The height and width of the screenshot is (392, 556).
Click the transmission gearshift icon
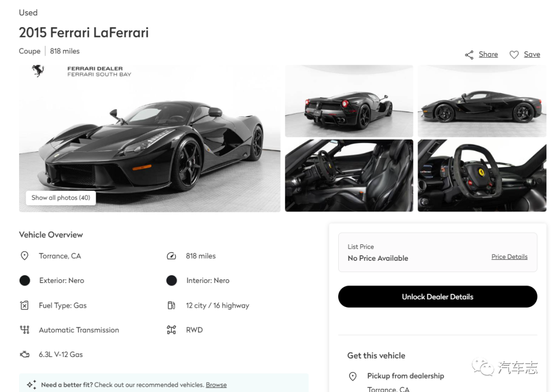[x=25, y=330]
